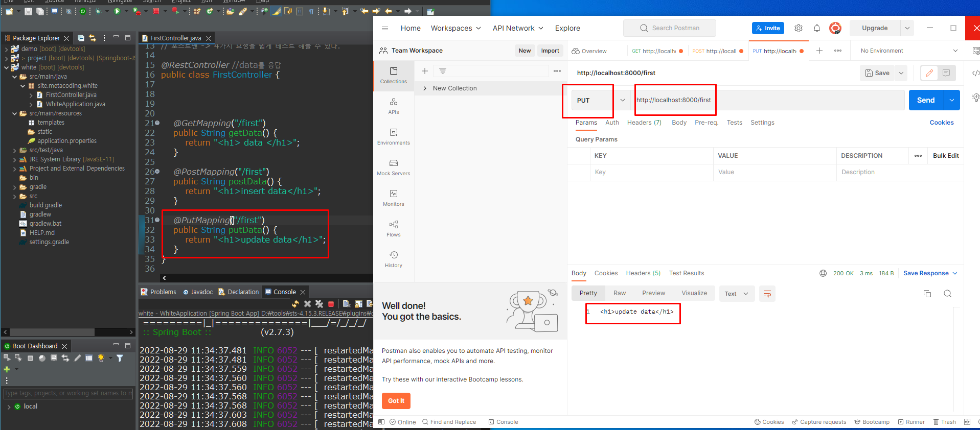Open the request Body tab in Postman

pos(679,123)
